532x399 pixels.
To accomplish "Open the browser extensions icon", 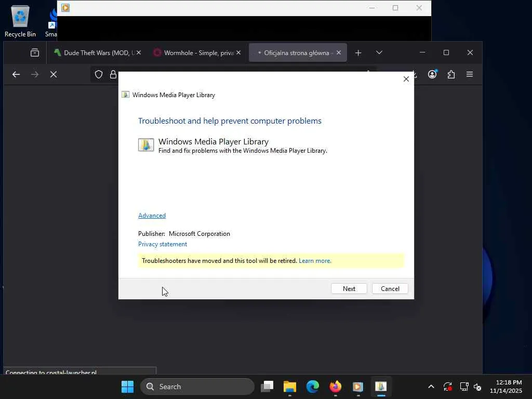I will 451,74.
